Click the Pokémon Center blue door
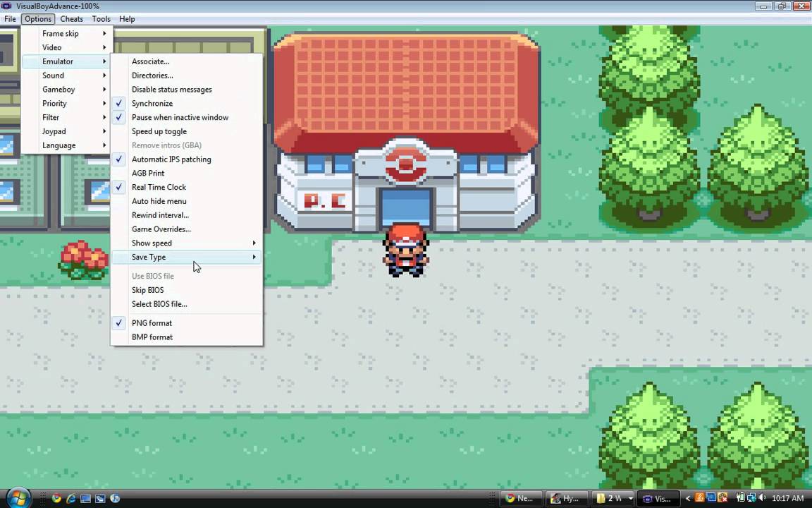The image size is (812, 508). pyautogui.click(x=406, y=207)
